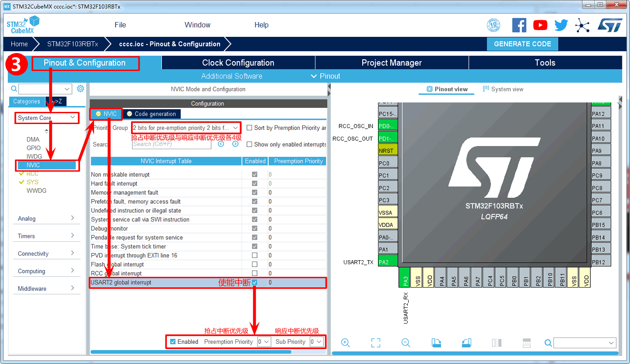Click the zoom out magnifier icon
630x364 pixels.
tap(405, 343)
